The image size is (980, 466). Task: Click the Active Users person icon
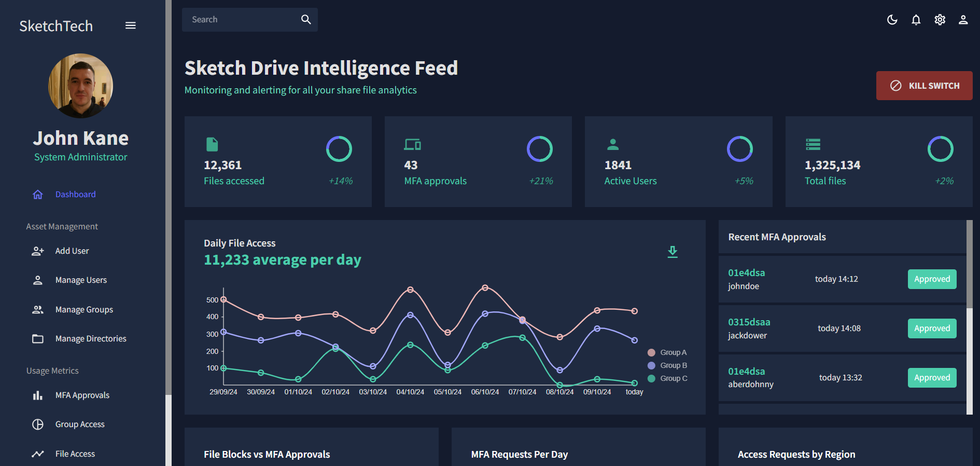613,144
